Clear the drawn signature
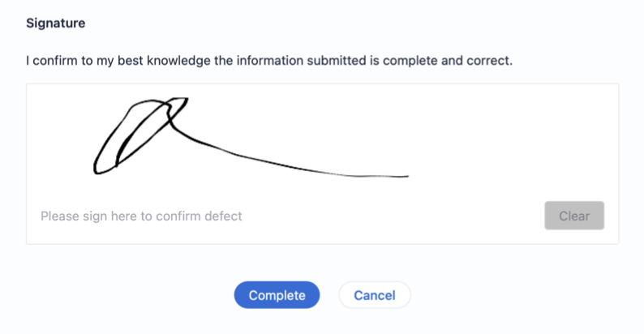This screenshot has width=644, height=334. point(574,216)
